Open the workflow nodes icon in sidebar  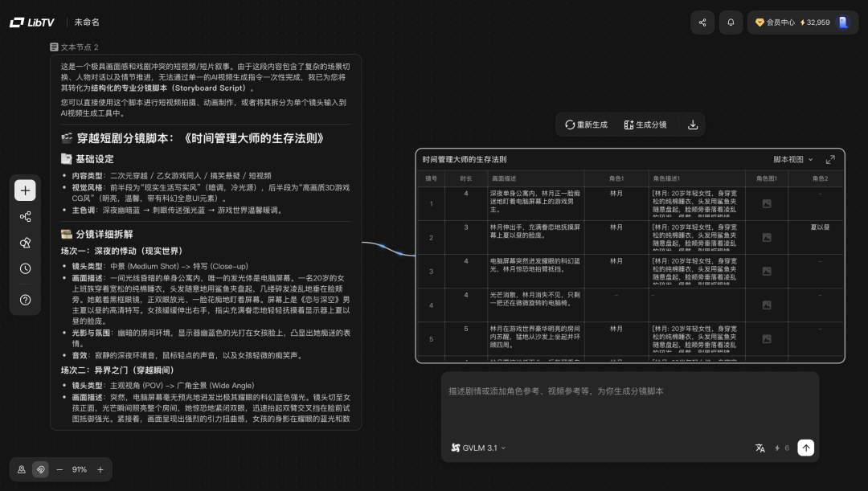pyautogui.click(x=25, y=217)
